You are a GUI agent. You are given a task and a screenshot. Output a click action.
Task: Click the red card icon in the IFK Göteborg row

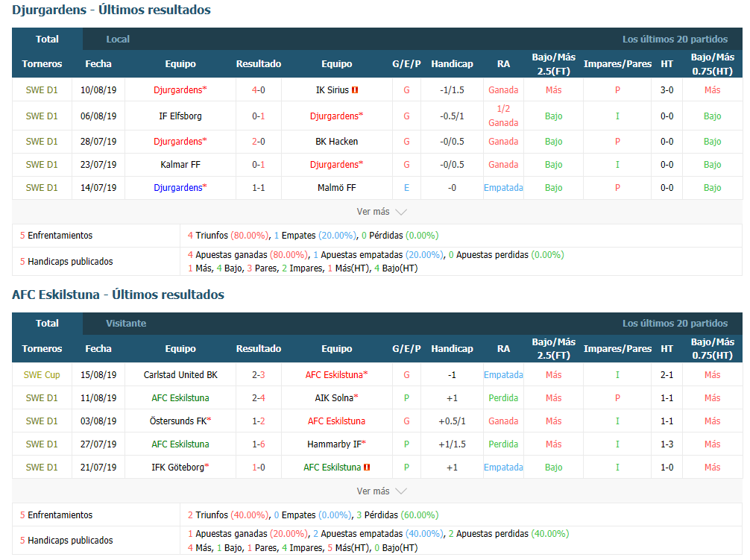click(367, 468)
